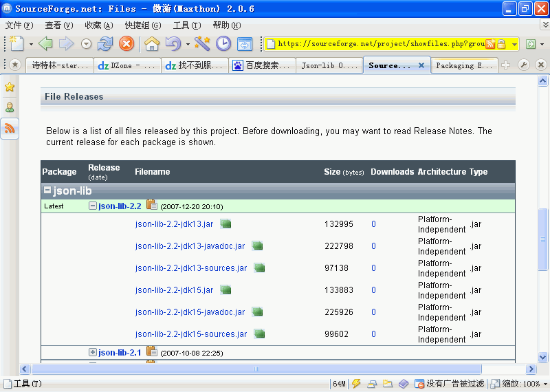
Task: Open release notes icon for json-lib-2.2
Action: tap(151, 205)
